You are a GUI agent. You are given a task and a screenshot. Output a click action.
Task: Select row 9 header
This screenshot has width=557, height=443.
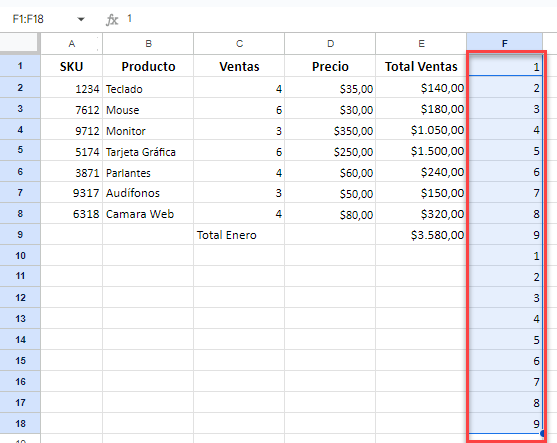(20, 234)
